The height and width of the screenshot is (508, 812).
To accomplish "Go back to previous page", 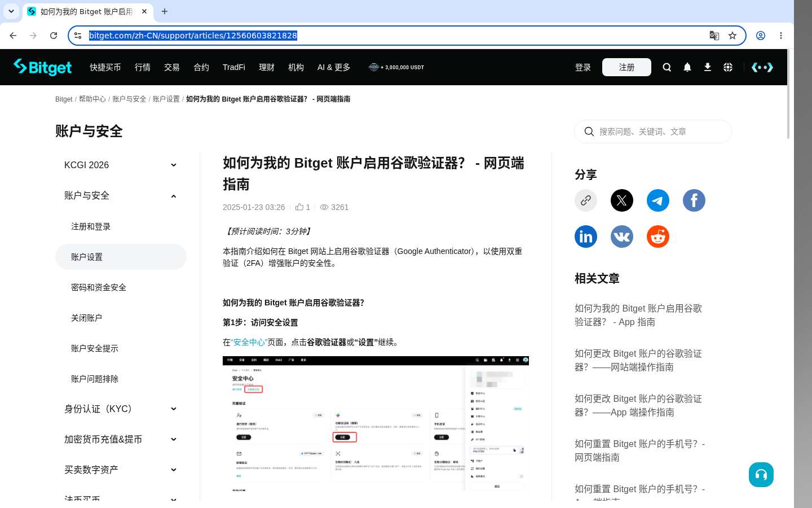I will [13, 36].
